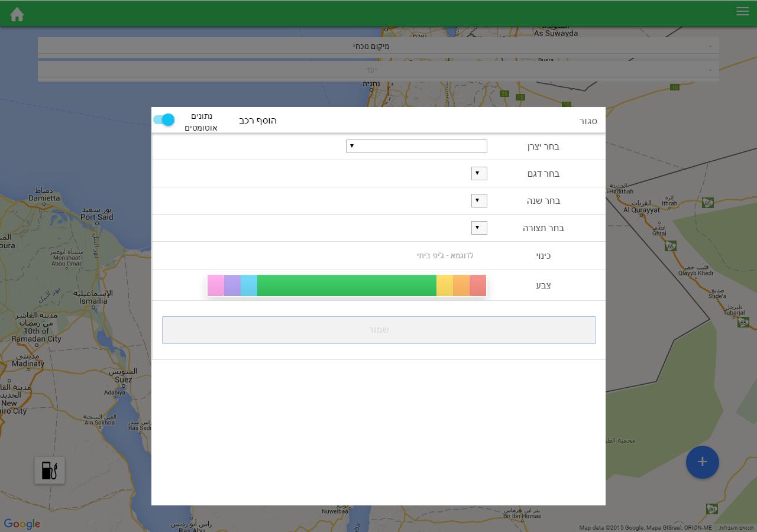
Task: Pick the light blue color swatch
Action: point(249,286)
